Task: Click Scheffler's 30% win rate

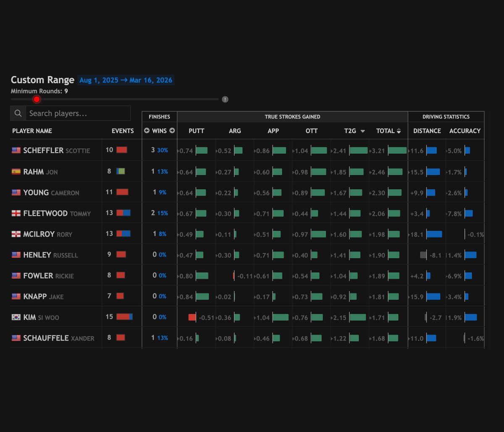Action: pos(163,150)
